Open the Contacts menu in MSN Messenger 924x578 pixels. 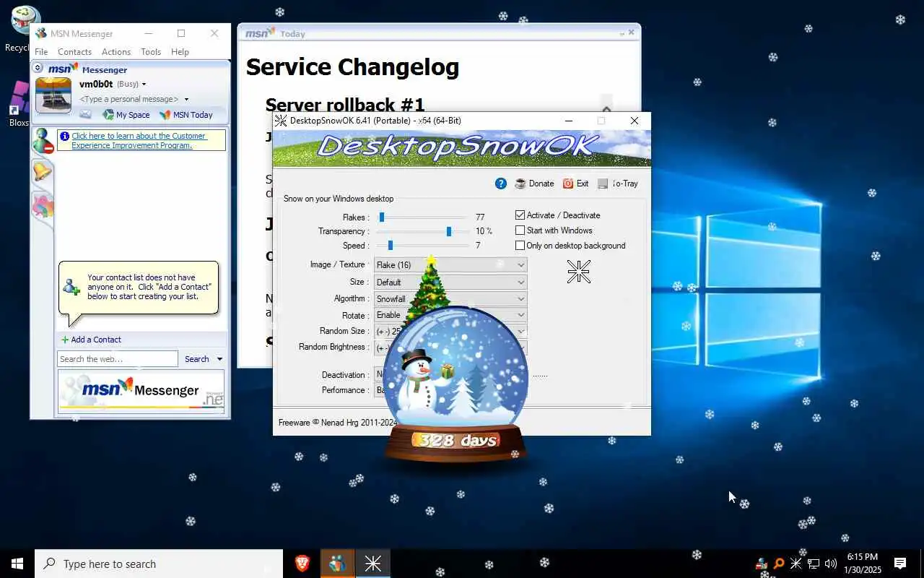pyautogui.click(x=74, y=52)
